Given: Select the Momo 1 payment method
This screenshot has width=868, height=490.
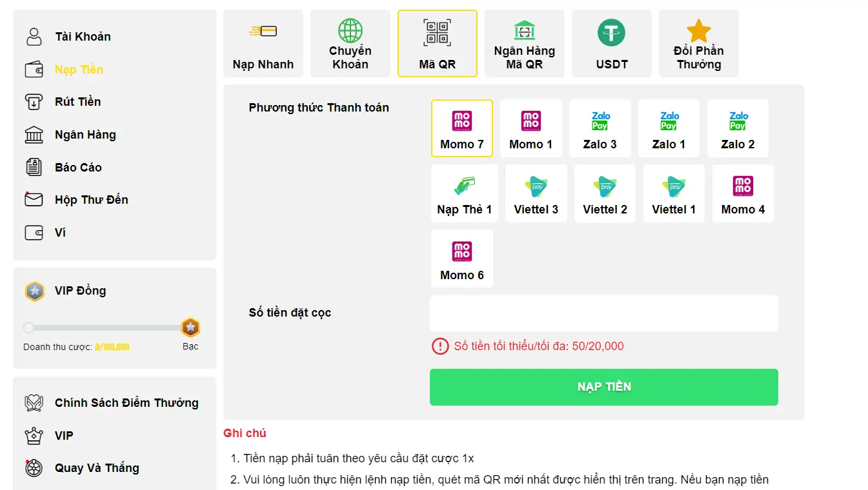Looking at the screenshot, I should point(530,128).
